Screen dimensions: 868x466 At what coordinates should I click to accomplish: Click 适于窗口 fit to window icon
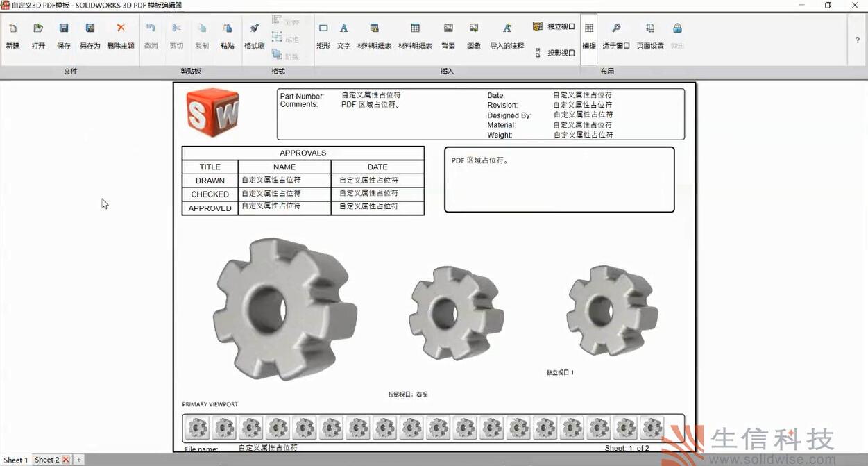[x=616, y=28]
